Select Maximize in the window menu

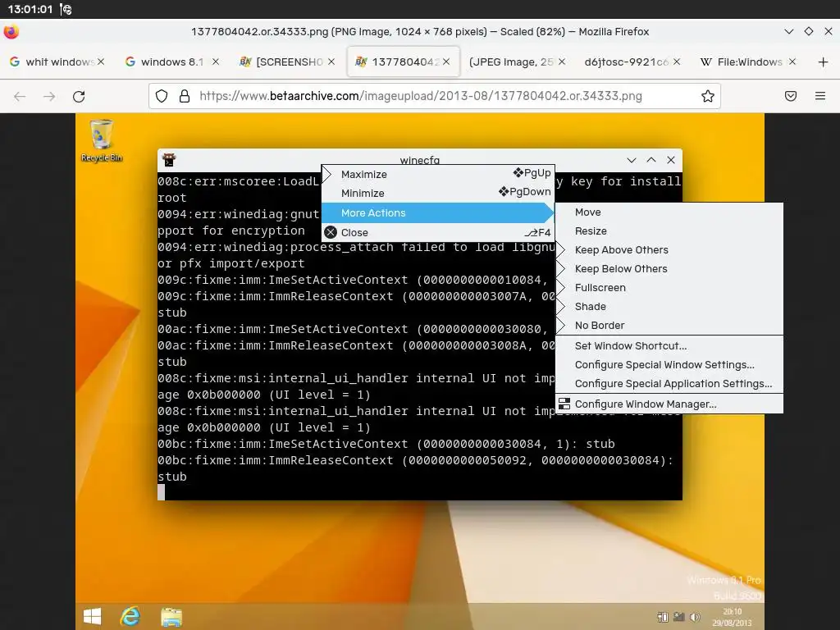click(x=438, y=174)
